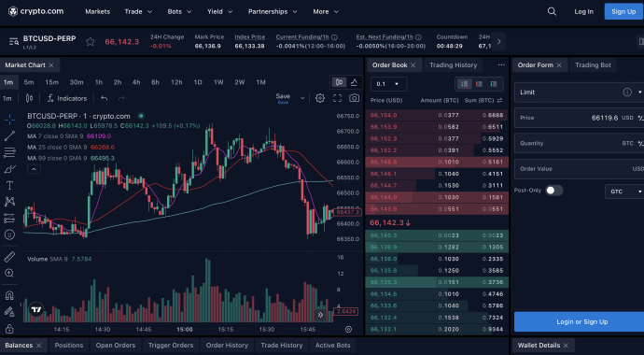Screen dimensions: 644x355
Task: Click the Price input field
Action: coord(579,118)
